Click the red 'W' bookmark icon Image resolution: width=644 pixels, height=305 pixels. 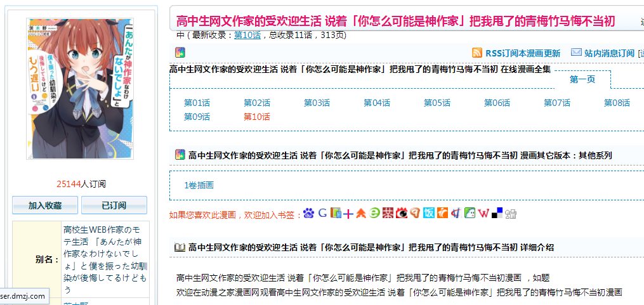(483, 214)
